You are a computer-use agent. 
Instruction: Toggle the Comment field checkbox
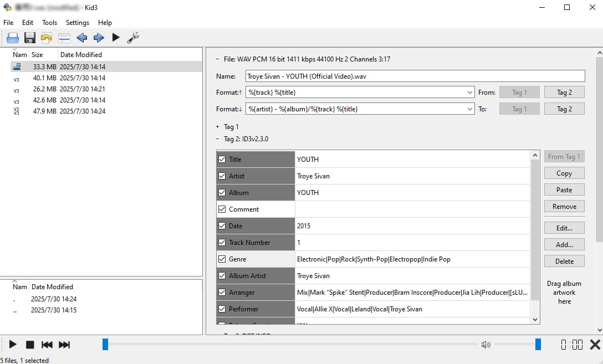coord(222,209)
